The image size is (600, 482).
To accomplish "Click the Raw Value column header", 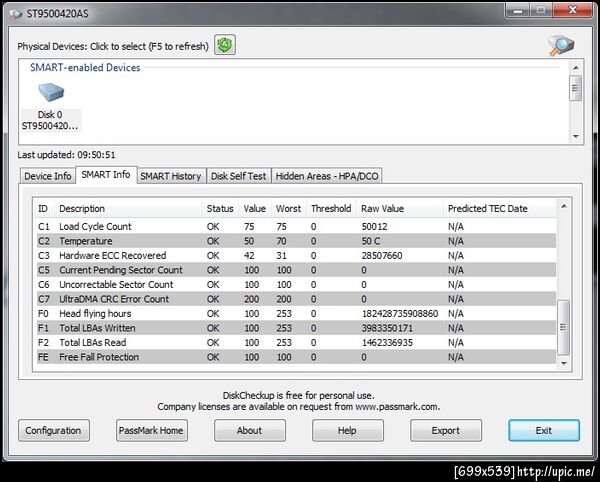I will [399, 208].
